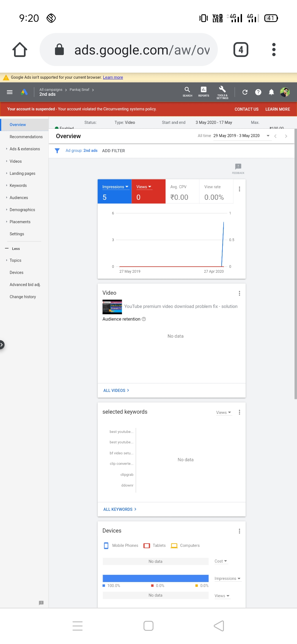This screenshot has height=644, width=297.
Task: Collapse sidebar with Less
Action: click(13, 249)
